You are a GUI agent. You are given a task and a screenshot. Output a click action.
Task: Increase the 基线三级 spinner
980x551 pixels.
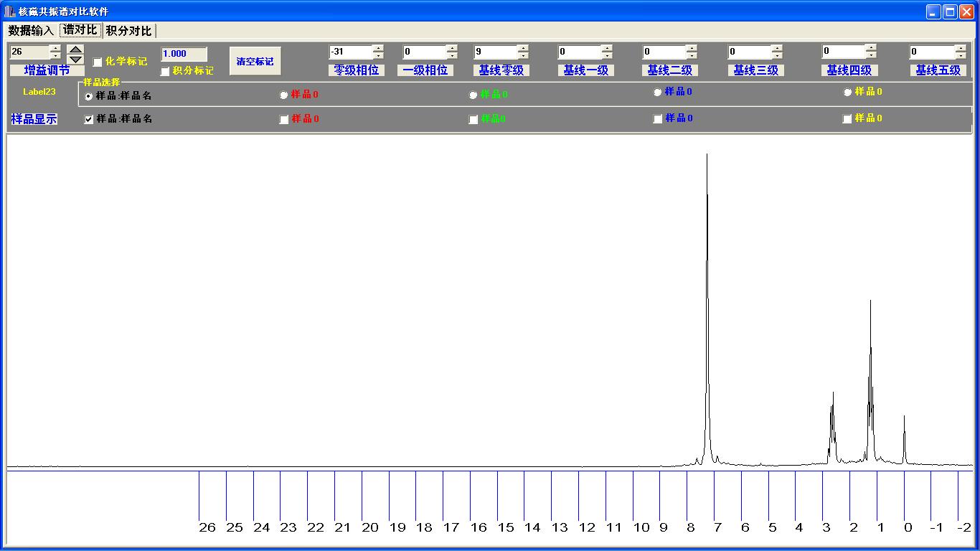click(x=777, y=48)
